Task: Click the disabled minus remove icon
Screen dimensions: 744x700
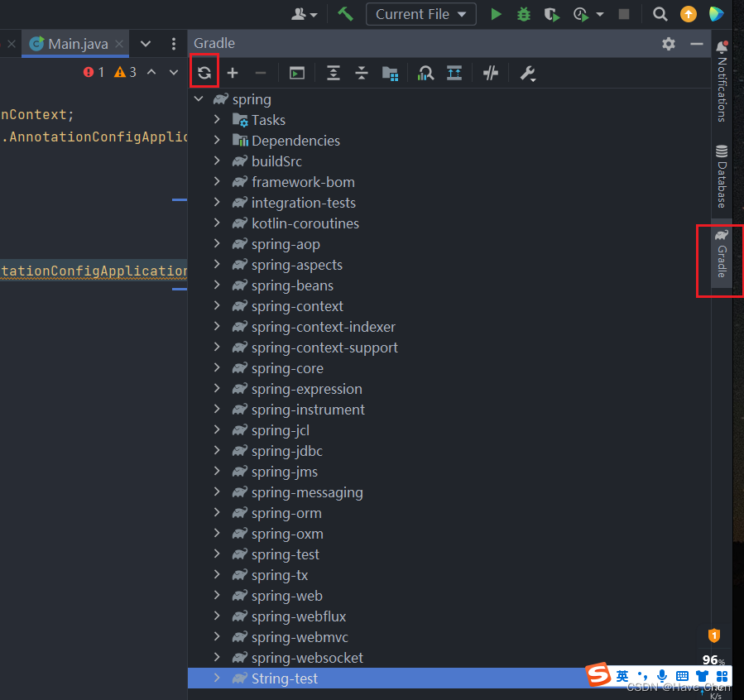Action: [x=261, y=73]
